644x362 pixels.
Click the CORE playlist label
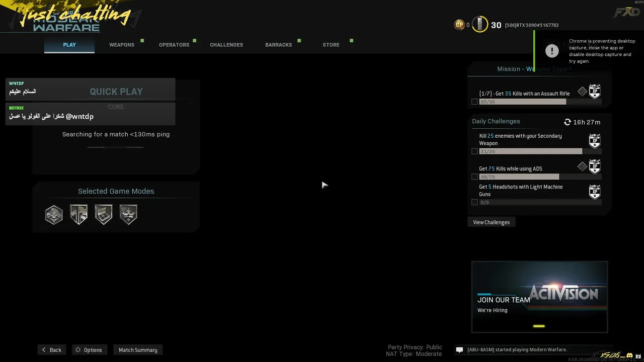pos(116,107)
